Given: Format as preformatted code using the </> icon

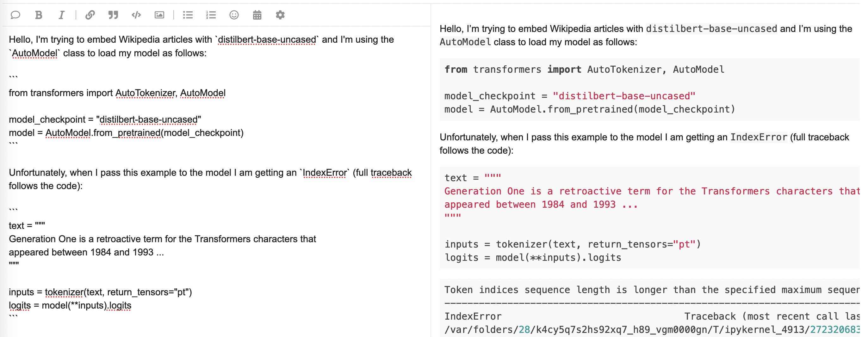Looking at the screenshot, I should [136, 15].
